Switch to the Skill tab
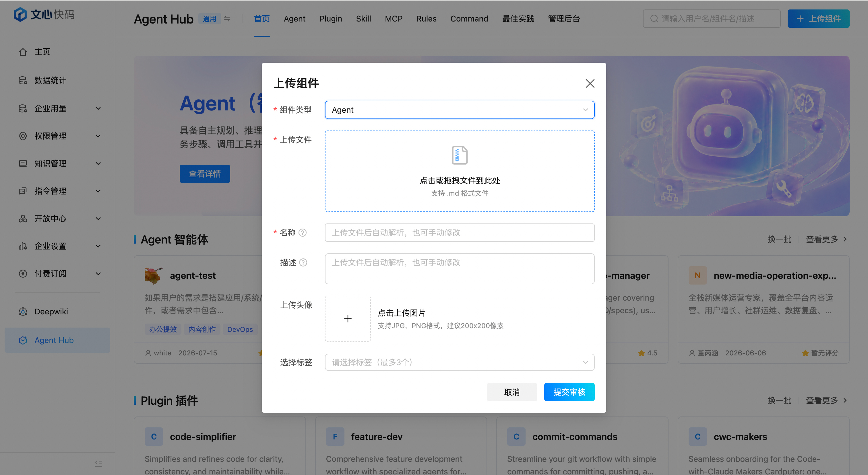The image size is (868, 475). pyautogui.click(x=363, y=19)
